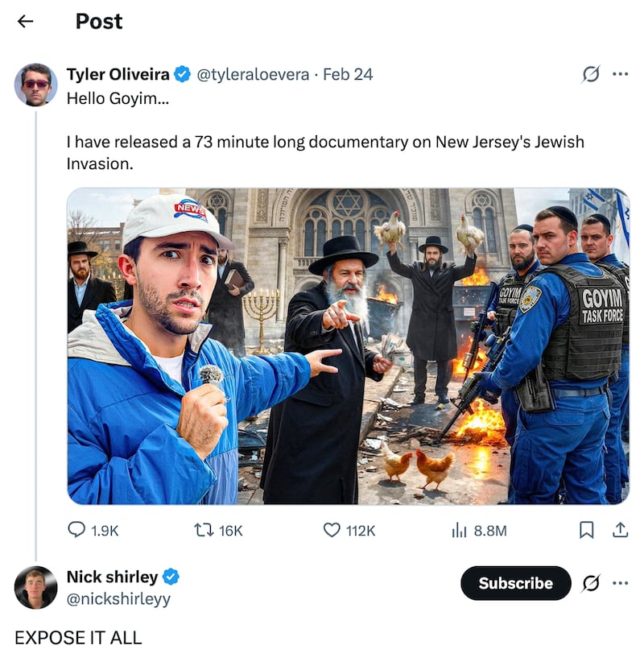The image size is (644, 666).
Task: Reply to Tyler Oliveira's post
Action: [x=76, y=531]
